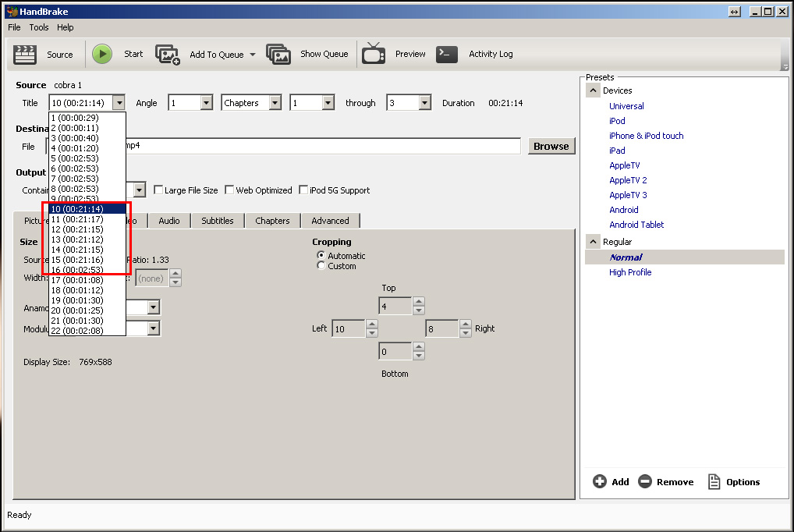The width and height of the screenshot is (794, 532).
Task: Open the Show Queue icon
Action: click(278, 54)
